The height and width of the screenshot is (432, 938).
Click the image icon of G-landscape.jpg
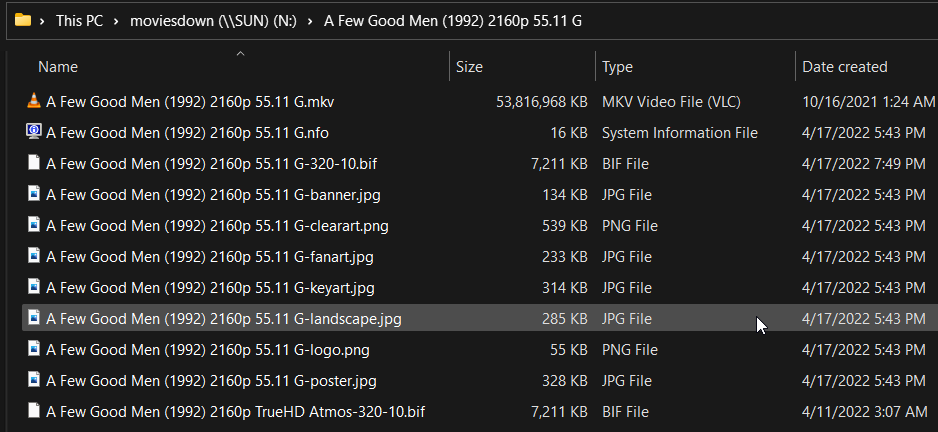34,318
